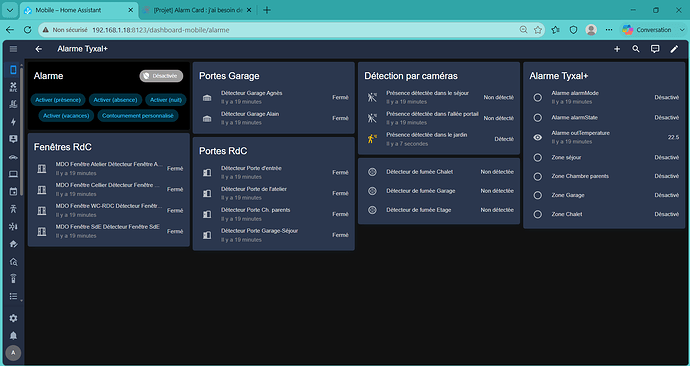
Task: Click the smoke detector icon for Chalet
Action: point(372,172)
